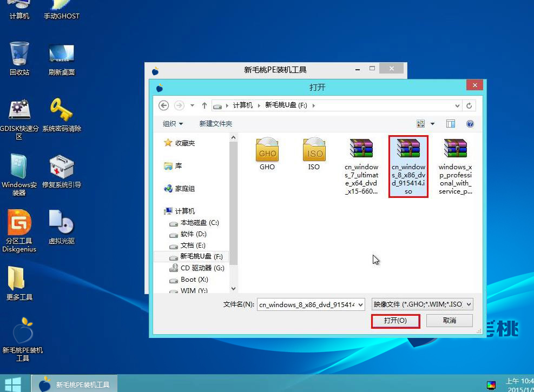Launch the 刷新桌面 desktop shortcut
The image size is (534, 392).
(61, 59)
